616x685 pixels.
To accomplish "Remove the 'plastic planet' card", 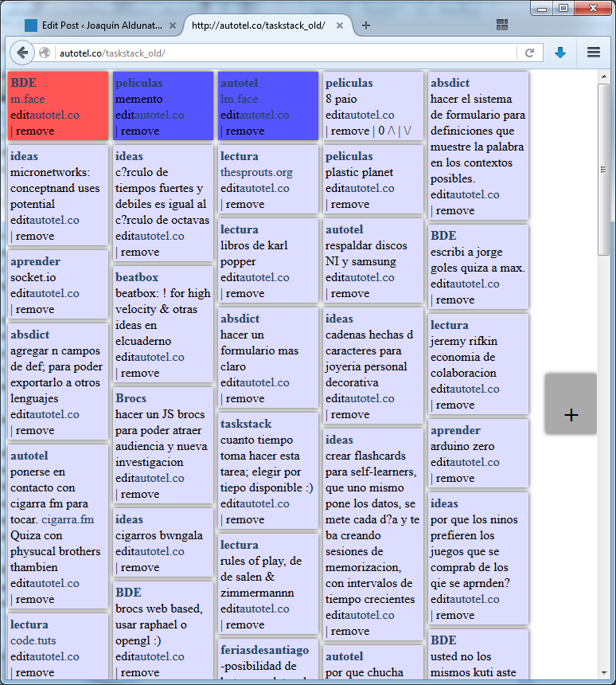I will point(349,204).
